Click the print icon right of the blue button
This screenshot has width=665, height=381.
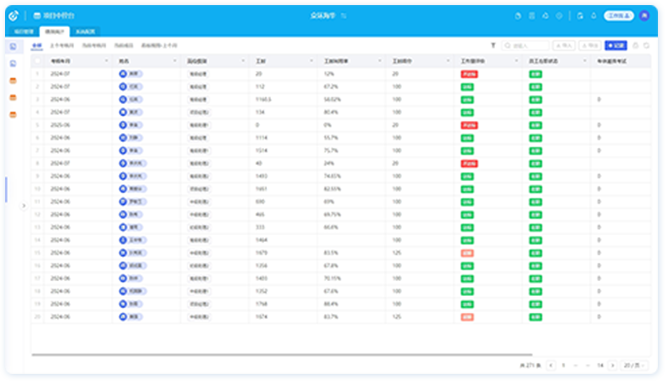tap(635, 45)
